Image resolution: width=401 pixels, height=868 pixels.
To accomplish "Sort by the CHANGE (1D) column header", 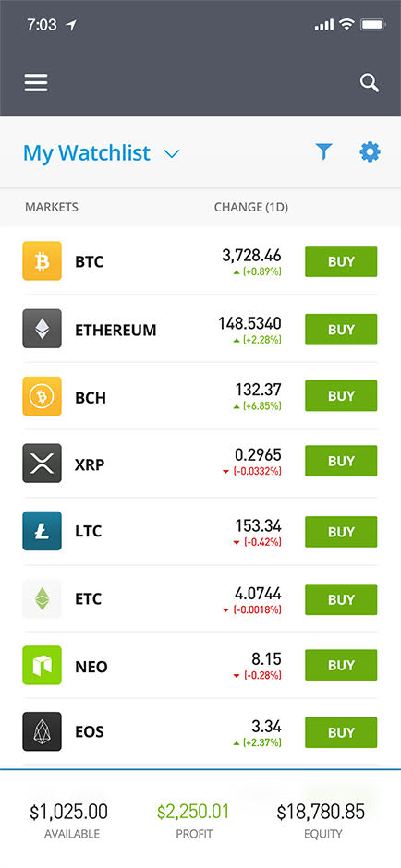I will pos(251,208).
